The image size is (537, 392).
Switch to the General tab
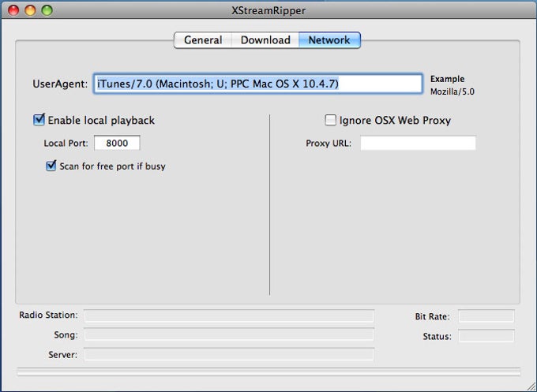[203, 40]
